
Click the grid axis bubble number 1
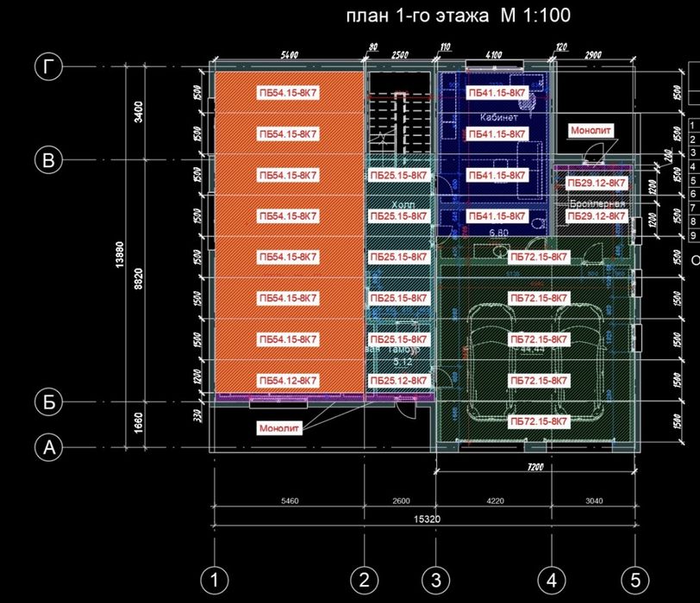[x=215, y=581]
